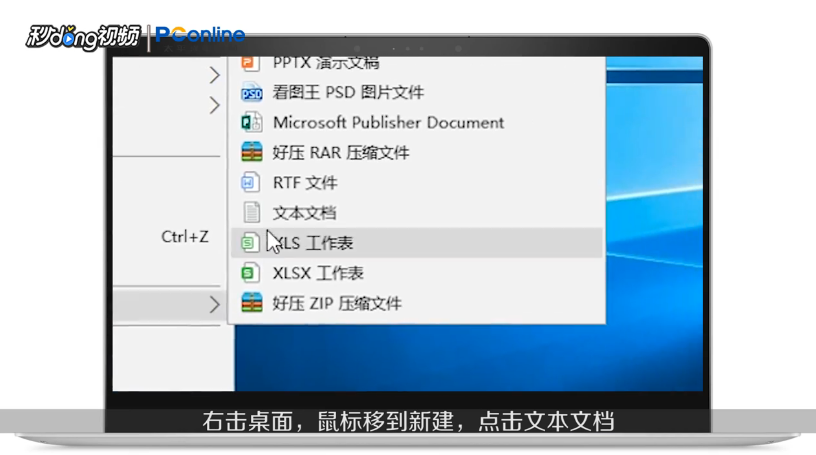Open the second submenu arrow in parent menu
The width and height of the screenshot is (816, 455).
tap(214, 106)
